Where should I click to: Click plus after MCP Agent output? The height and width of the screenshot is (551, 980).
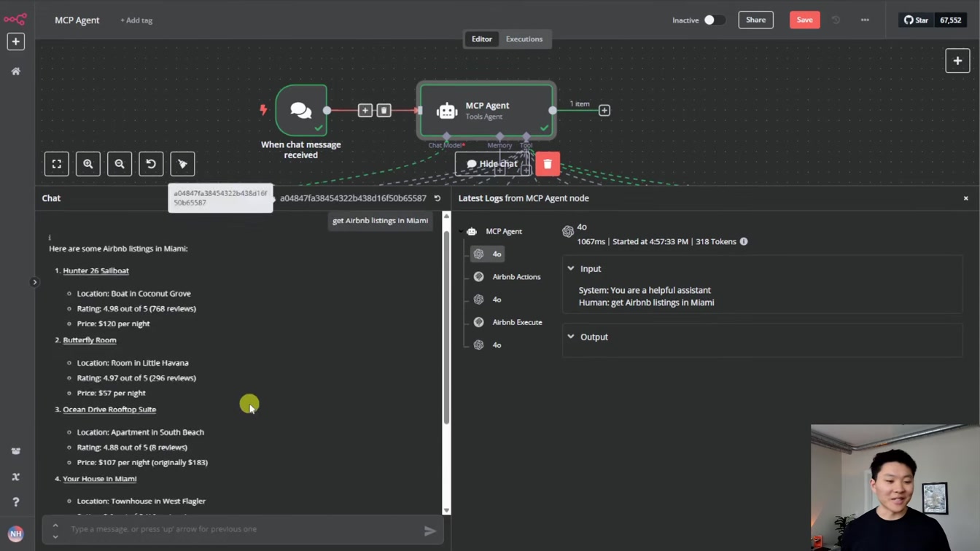click(x=604, y=110)
